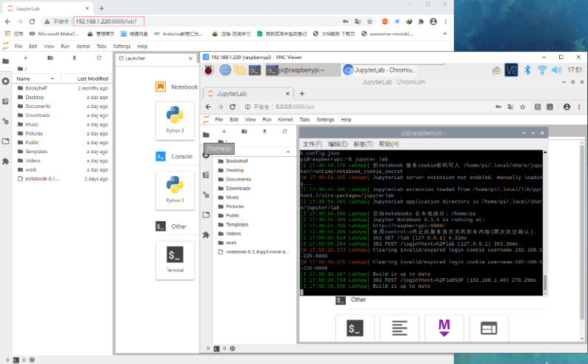Screen dimensions: 588x364
Task: Open the Settings menu in the outer JupyterLab menu bar
Action: point(121,46)
